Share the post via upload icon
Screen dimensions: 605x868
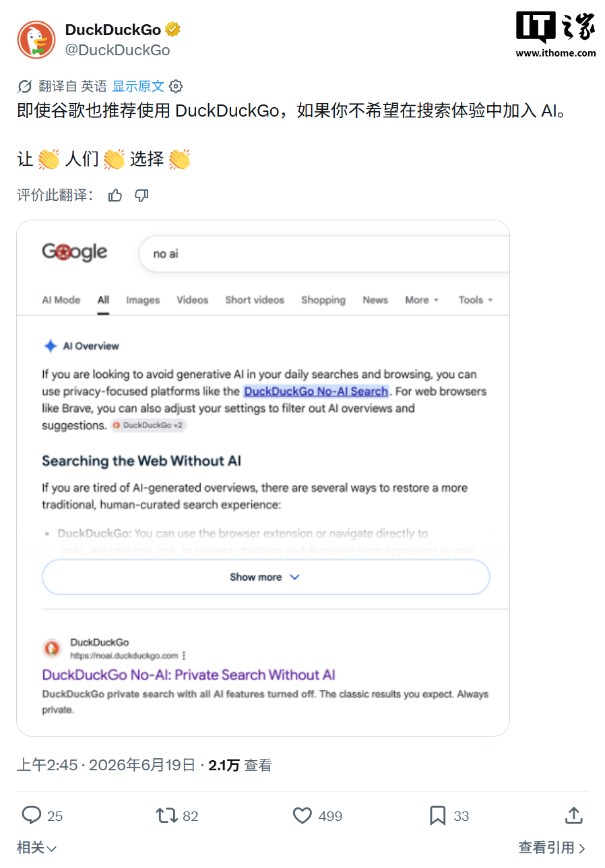[x=573, y=815]
